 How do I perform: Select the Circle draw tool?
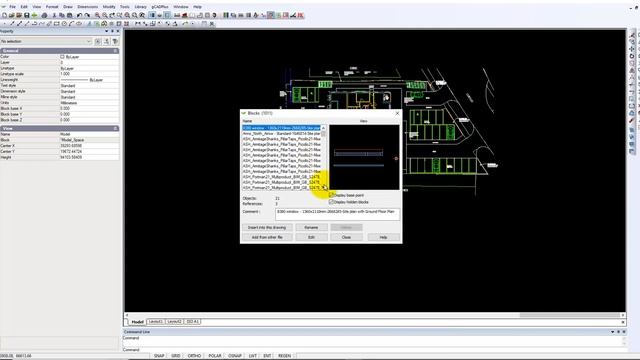click(x=64, y=24)
